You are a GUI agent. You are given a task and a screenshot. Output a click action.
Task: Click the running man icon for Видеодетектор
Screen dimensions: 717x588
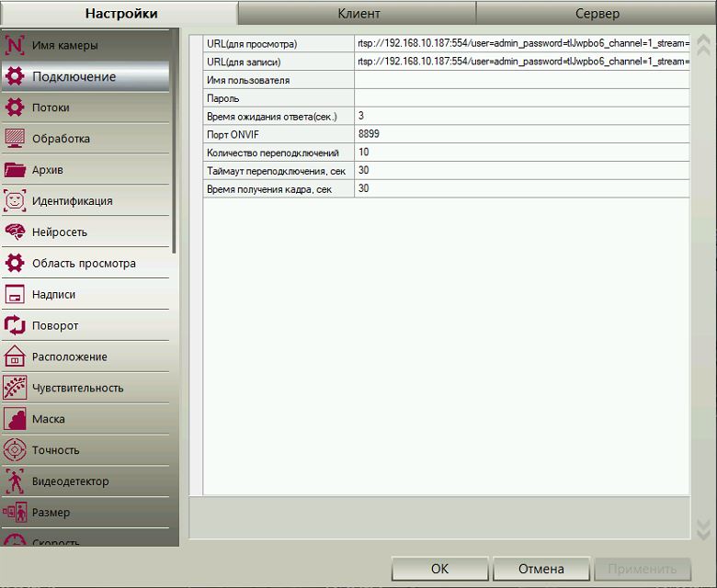(x=15, y=481)
